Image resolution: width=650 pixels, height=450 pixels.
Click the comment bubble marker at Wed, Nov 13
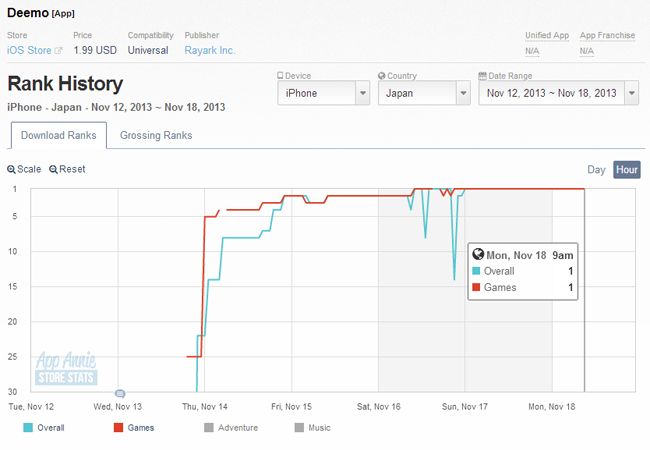(120, 393)
